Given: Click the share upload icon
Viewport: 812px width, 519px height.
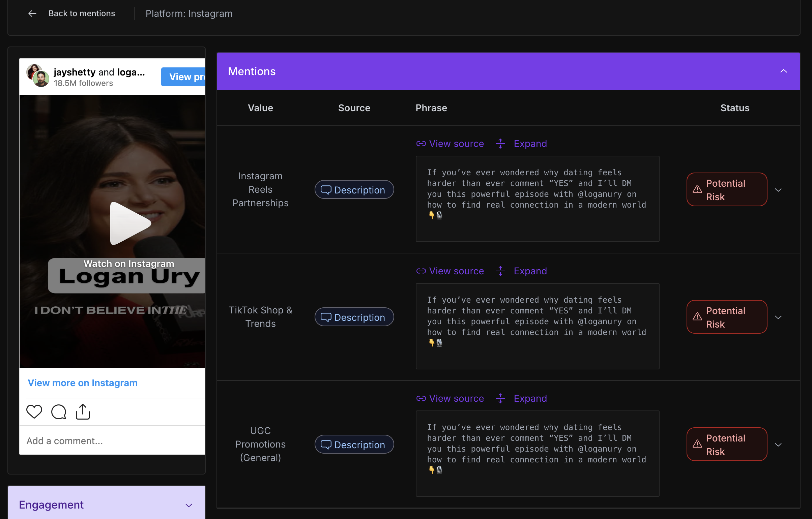Looking at the screenshot, I should pyautogui.click(x=83, y=411).
